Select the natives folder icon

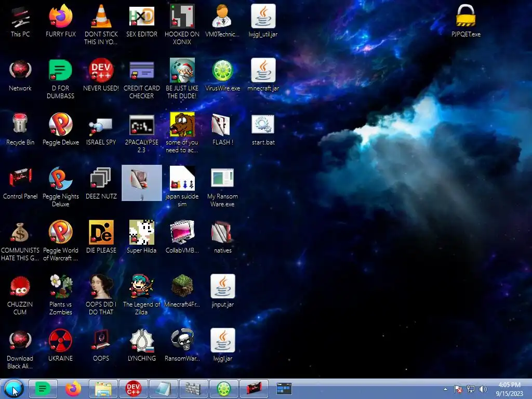click(x=222, y=237)
